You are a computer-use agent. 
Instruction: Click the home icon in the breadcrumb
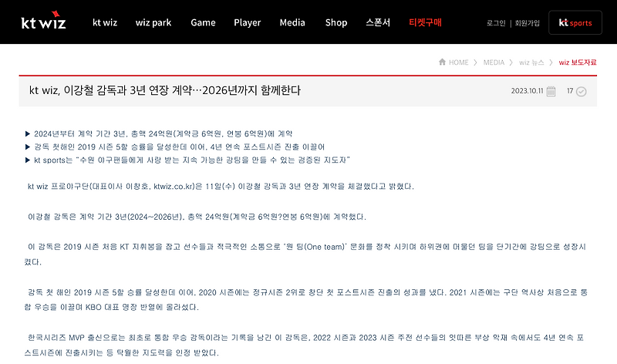click(442, 62)
